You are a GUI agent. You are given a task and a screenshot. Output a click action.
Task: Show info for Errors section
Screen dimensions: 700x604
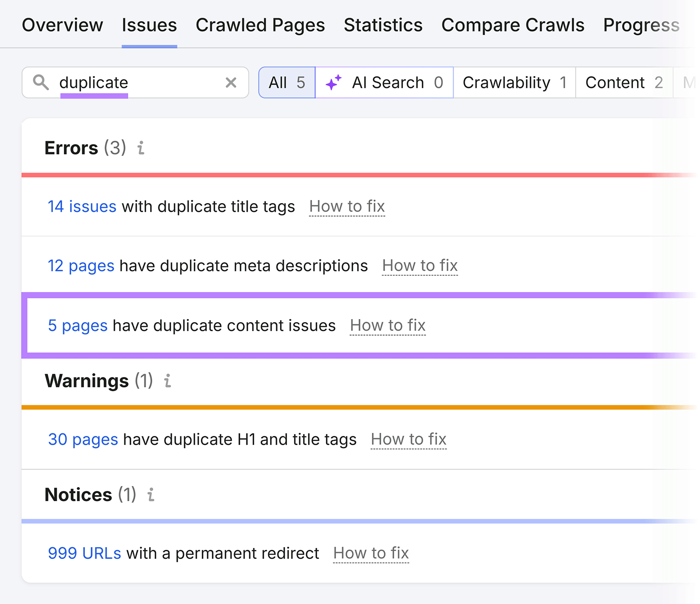tap(141, 148)
